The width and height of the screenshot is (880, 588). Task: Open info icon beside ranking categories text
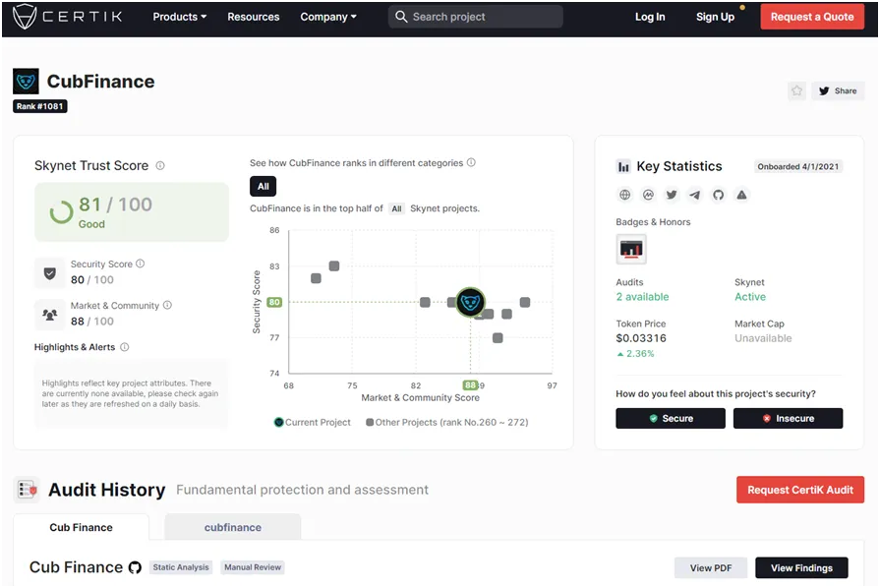(x=471, y=162)
